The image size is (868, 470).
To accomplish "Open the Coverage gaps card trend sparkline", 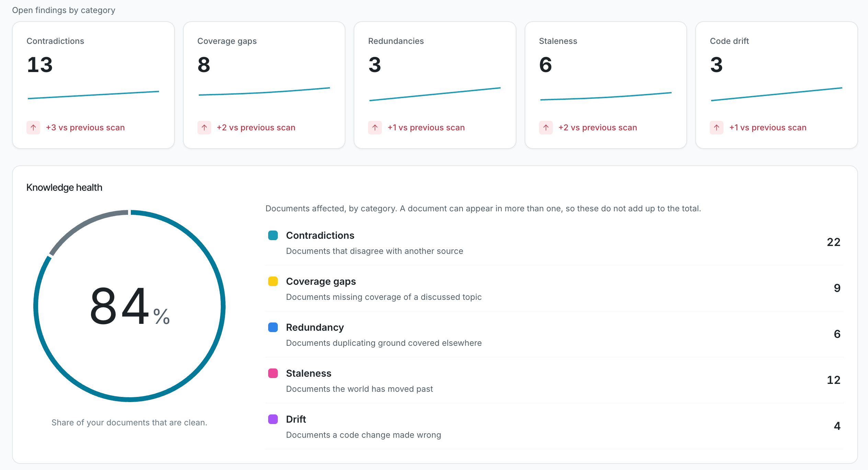I will [264, 92].
